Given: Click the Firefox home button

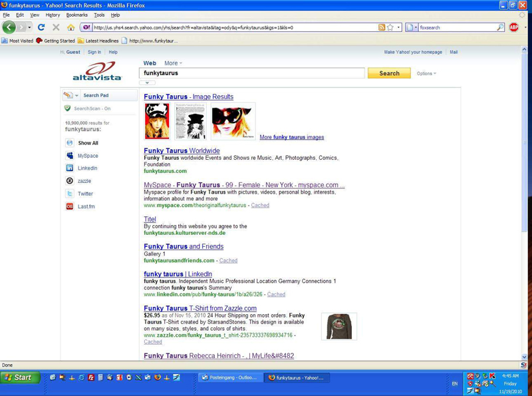Looking at the screenshot, I should click(x=70, y=27).
